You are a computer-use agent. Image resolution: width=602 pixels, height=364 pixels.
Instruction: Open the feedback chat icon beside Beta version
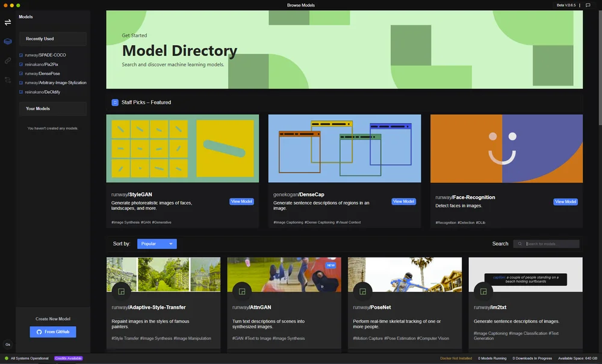point(588,5)
